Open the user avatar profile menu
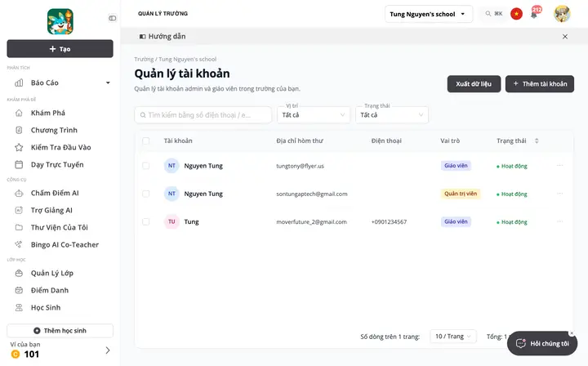Screen dimensions: 588x366 click(x=562, y=14)
